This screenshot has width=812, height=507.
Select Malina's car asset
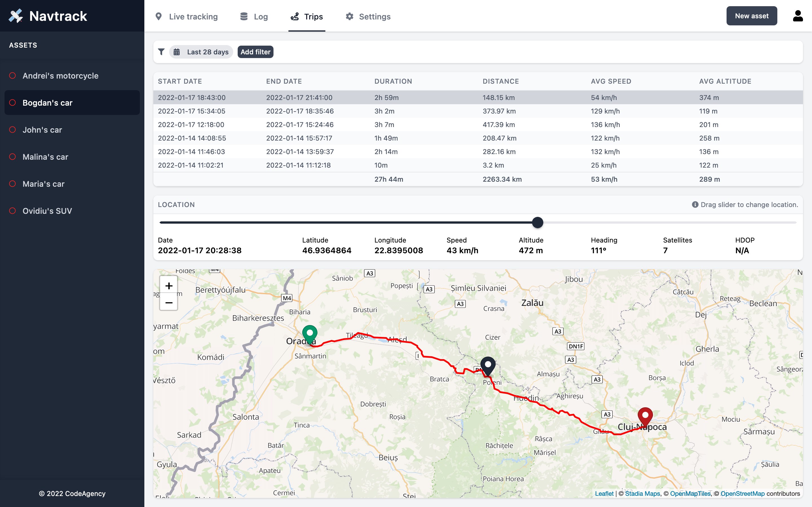[45, 157]
